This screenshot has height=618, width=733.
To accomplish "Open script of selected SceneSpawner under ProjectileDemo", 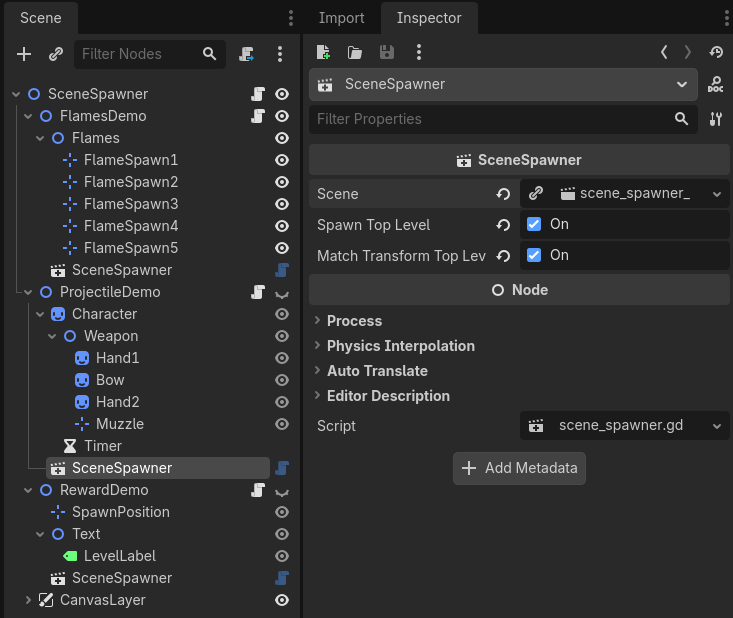I will tap(282, 468).
